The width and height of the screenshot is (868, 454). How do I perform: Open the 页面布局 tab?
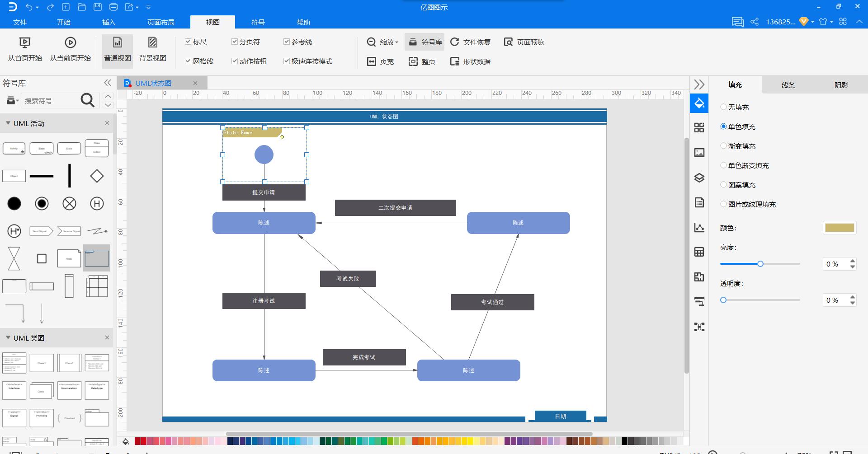(x=161, y=22)
